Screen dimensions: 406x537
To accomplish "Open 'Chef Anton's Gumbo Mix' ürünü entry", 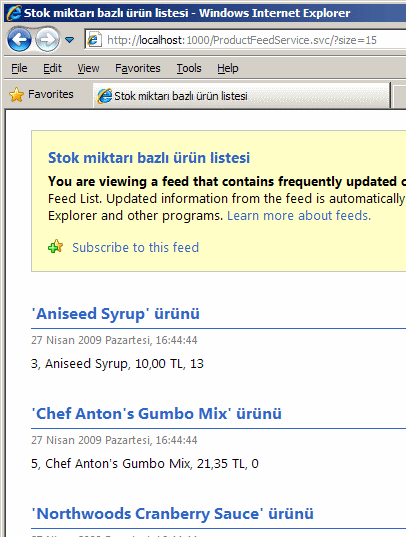I will point(157,414).
